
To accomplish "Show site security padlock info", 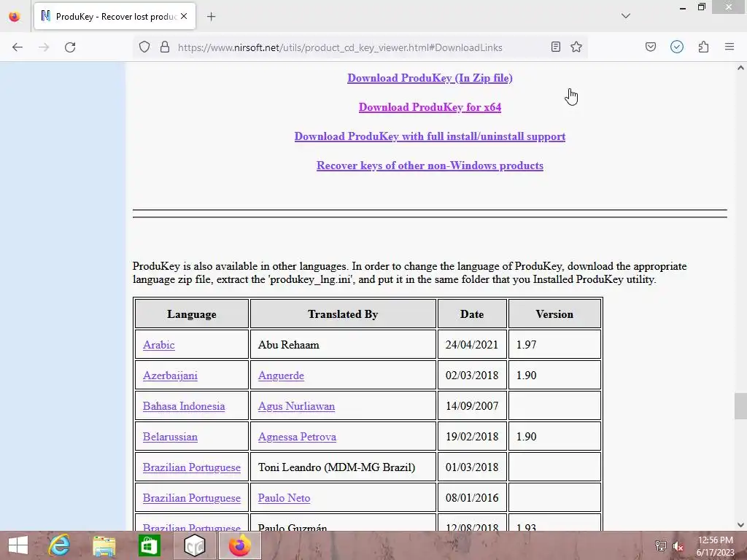I will (x=165, y=47).
